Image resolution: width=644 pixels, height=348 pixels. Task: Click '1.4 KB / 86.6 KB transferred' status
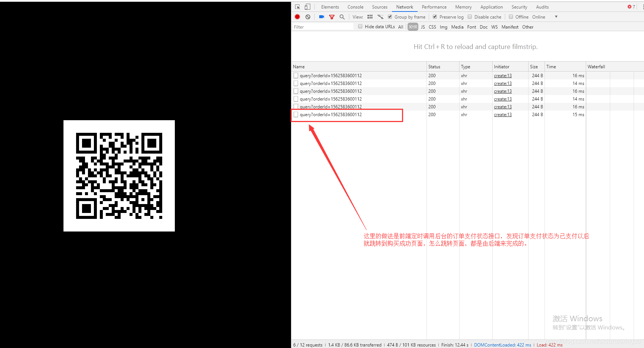click(x=354, y=345)
